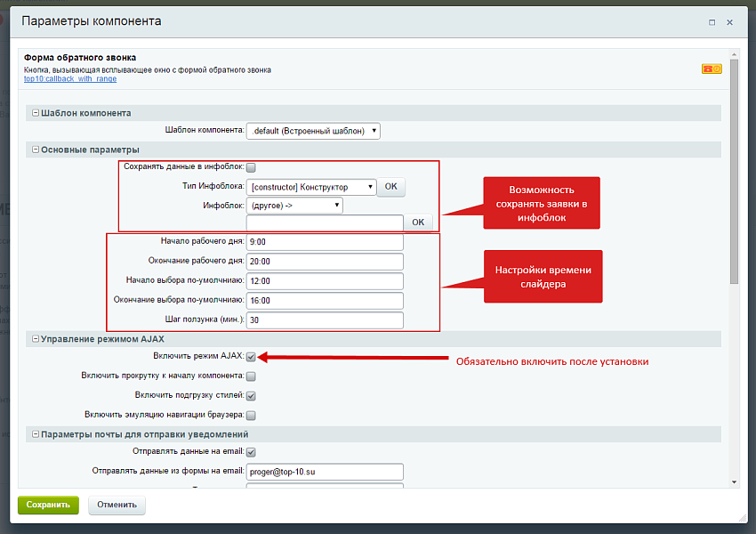Open the top10:callback_with_range link
The width and height of the screenshot is (756, 534).
70,79
